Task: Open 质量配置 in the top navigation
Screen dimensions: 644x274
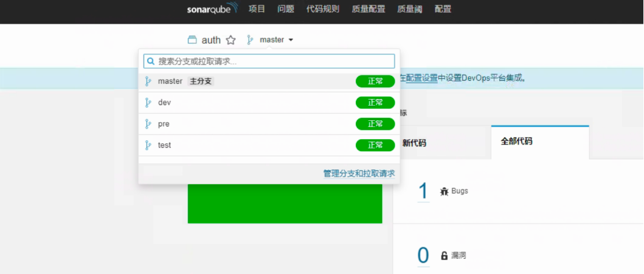Action: (x=369, y=9)
